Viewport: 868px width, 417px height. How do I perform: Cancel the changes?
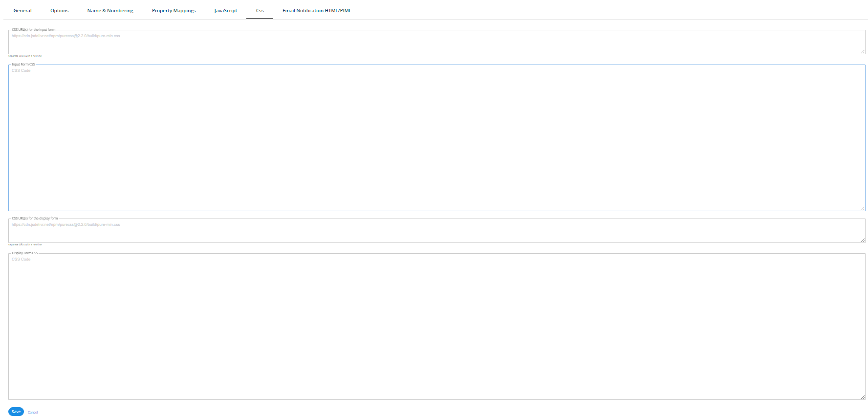(x=33, y=412)
